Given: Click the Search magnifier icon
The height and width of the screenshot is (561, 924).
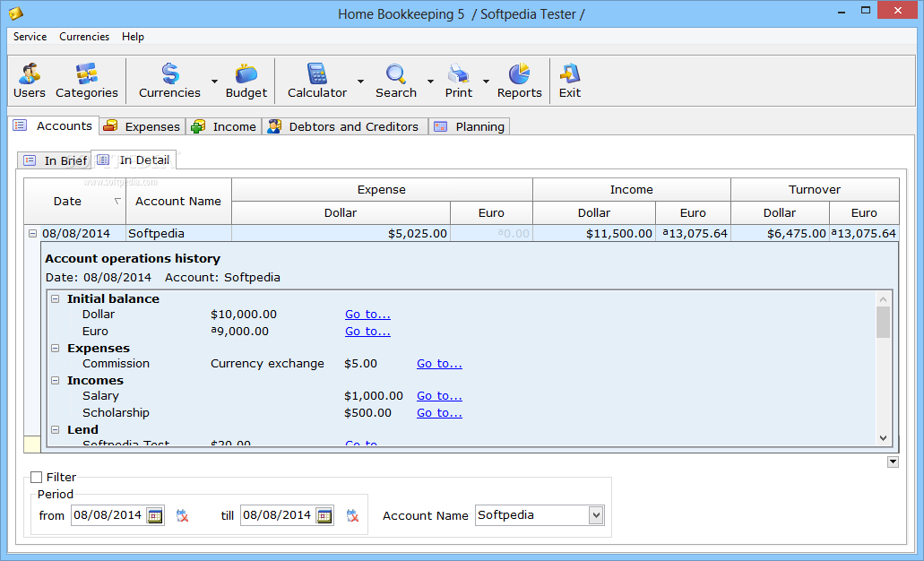Looking at the screenshot, I should tap(395, 73).
